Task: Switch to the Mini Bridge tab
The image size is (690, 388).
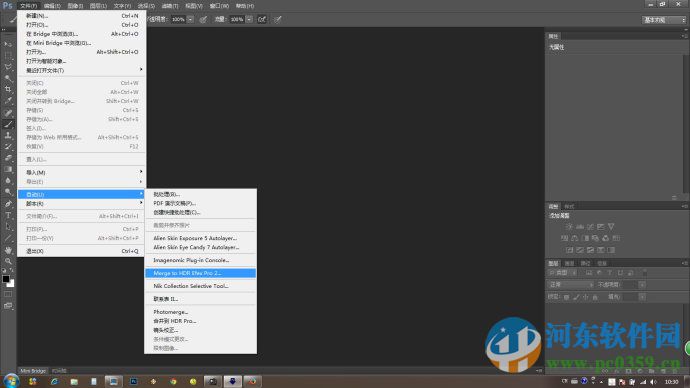Action: [33, 371]
